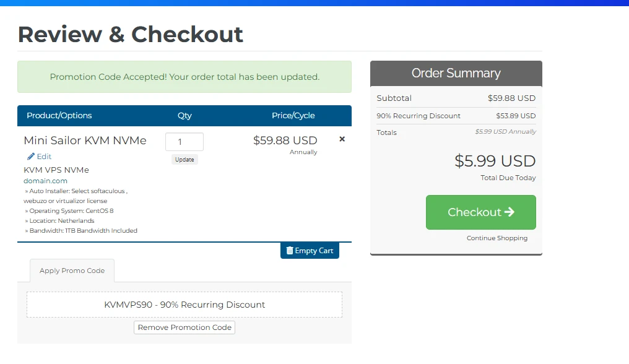
Task: Click the Order Summary heading
Action: click(x=456, y=73)
